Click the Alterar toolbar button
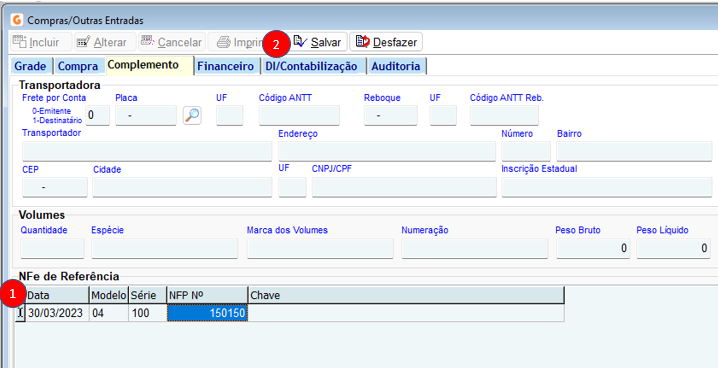Viewport: 718px width, 368px height. point(105,42)
